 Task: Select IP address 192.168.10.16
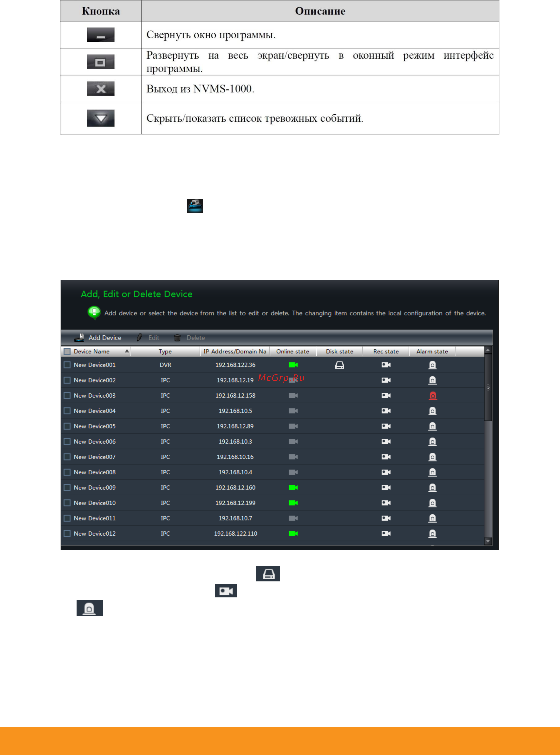pos(235,457)
